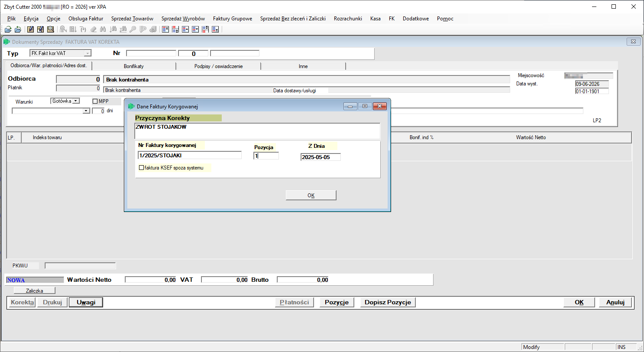
Task: Click the Pozycje button in bottom bar
Action: tap(337, 302)
